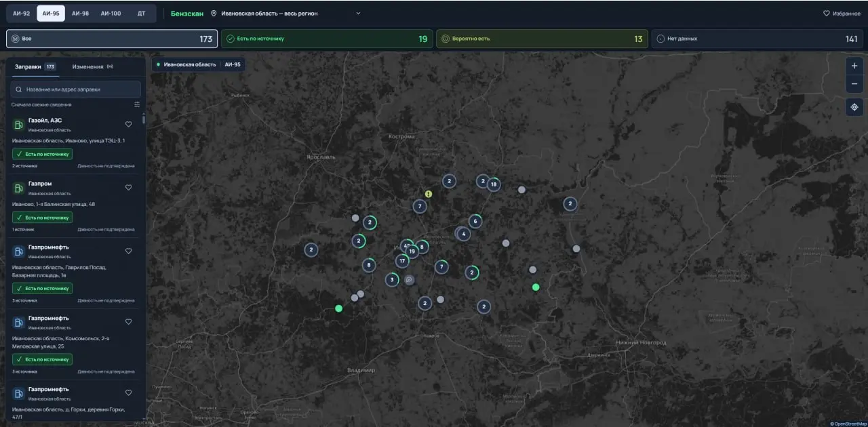Screen dimensions: 868x427
Task: Select the АИ-100 fuel type
Action: [x=111, y=14]
